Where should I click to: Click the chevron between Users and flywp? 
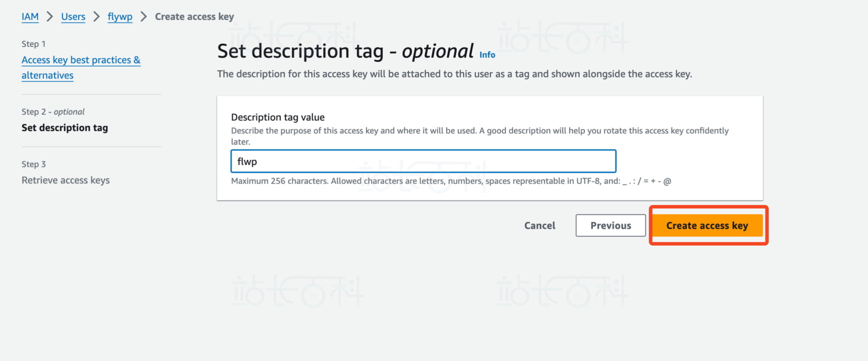point(97,17)
